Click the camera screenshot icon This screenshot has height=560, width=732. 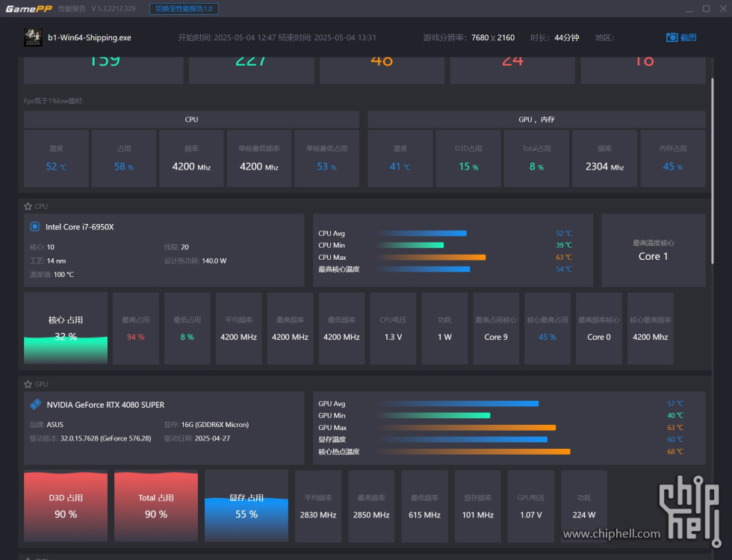tap(671, 37)
